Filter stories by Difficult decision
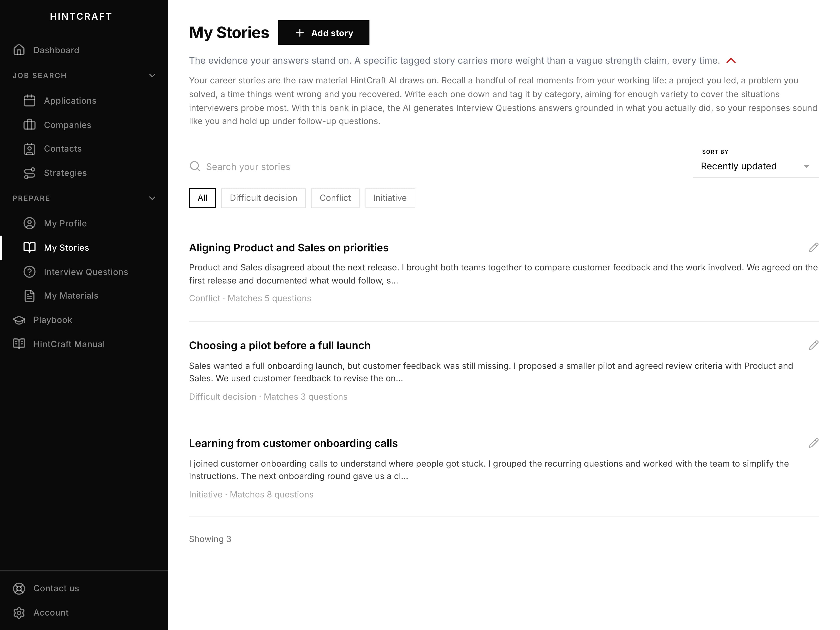The height and width of the screenshot is (630, 840). 263,198
